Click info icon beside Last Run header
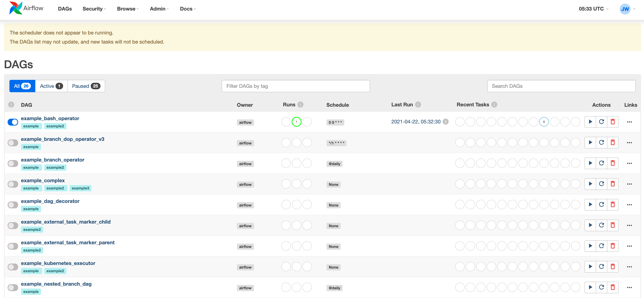644x298 pixels. (x=418, y=105)
